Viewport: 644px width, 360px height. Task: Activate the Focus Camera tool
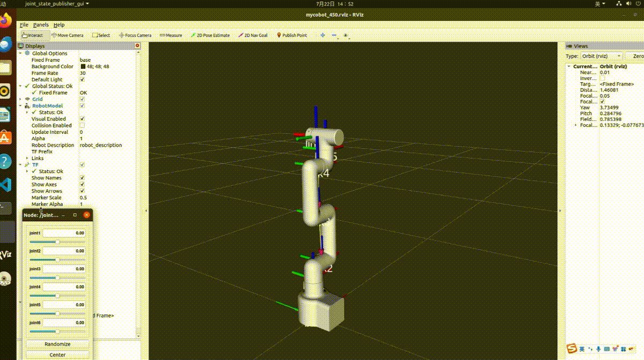134,35
